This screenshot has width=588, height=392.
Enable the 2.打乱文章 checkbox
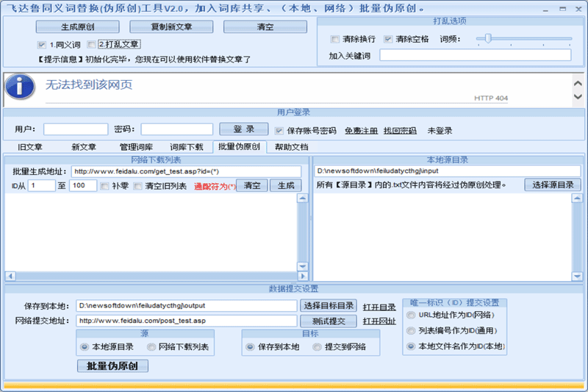[91, 44]
